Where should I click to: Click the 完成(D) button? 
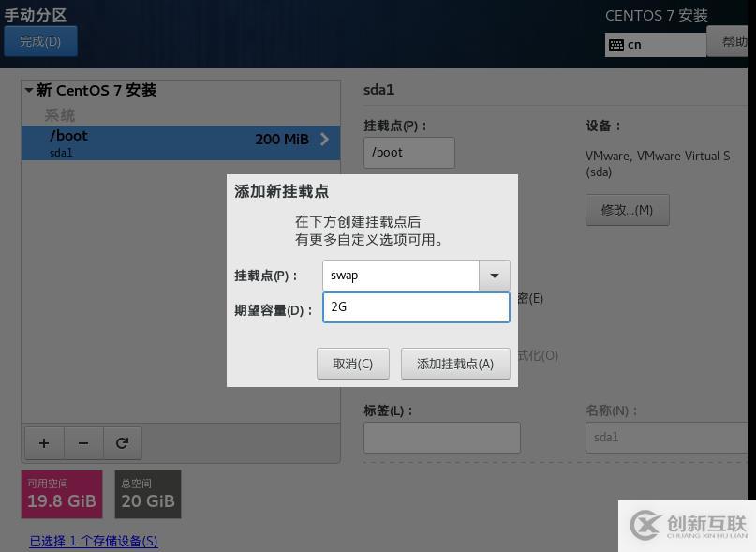pyautogui.click(x=40, y=41)
